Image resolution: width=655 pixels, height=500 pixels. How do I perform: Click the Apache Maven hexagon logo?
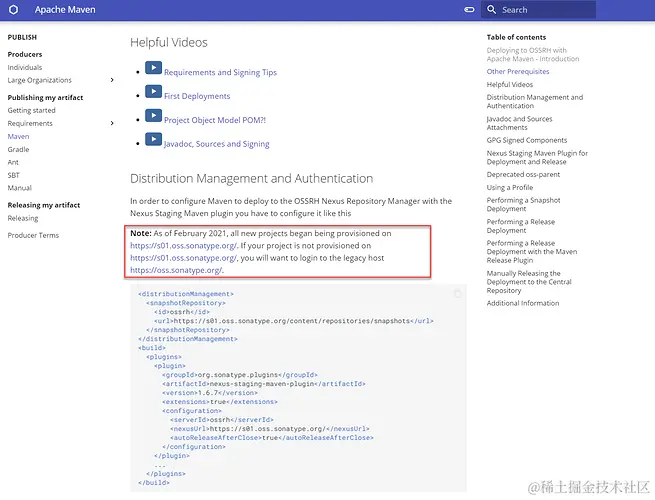click(13, 10)
